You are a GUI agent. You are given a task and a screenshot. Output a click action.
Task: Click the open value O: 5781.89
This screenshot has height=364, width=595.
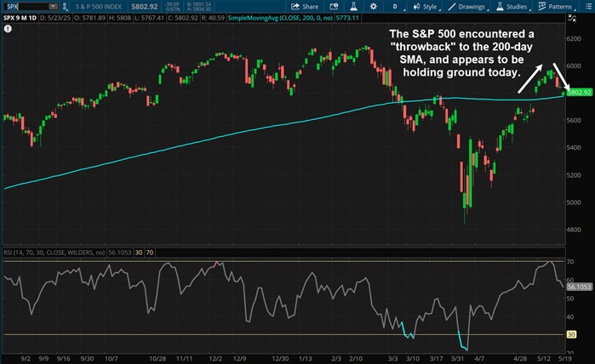[90, 18]
